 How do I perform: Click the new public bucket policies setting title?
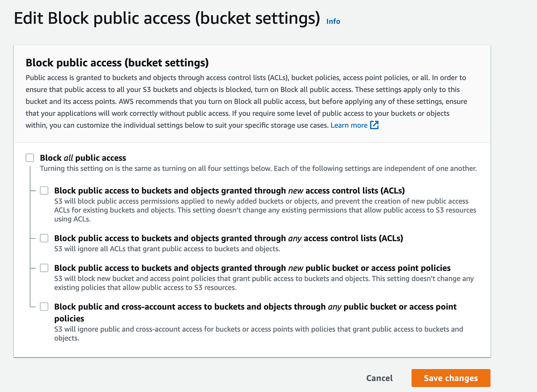coord(251,267)
